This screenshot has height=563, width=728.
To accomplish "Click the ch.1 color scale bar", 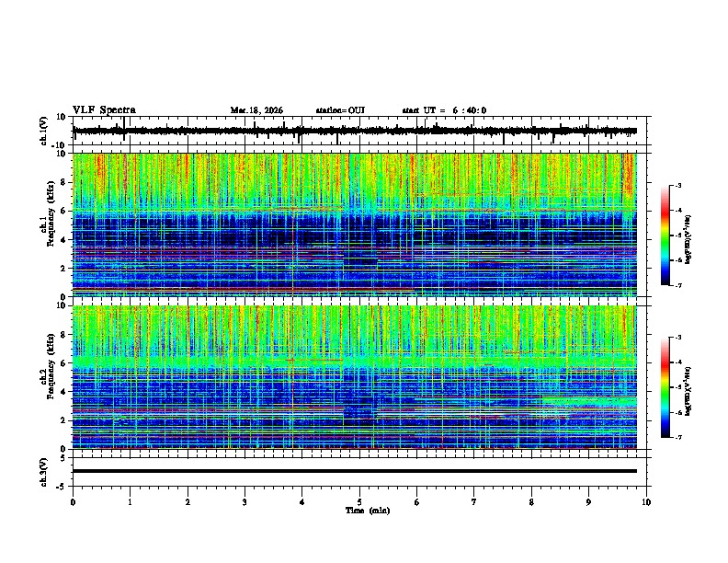I will tap(665, 236).
